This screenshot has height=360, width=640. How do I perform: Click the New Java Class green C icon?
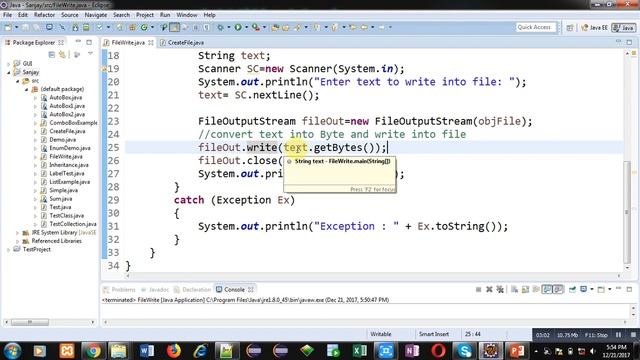click(144, 27)
